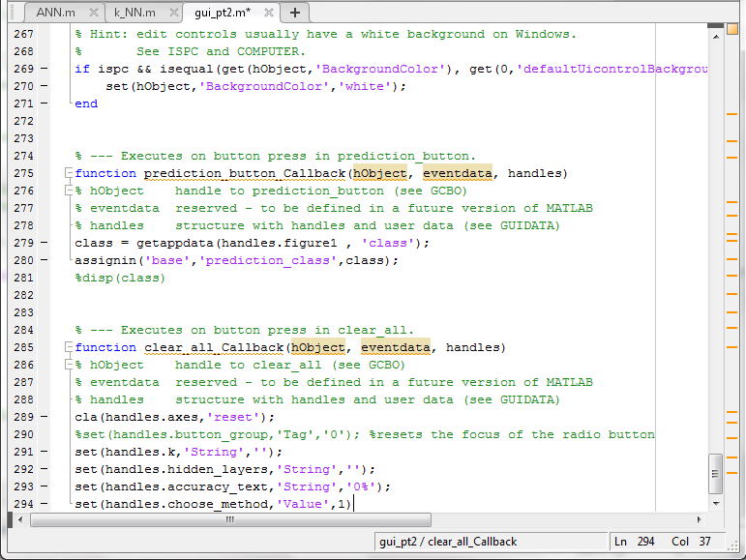Close the k_NN.m tab
The width and height of the screenshot is (746, 560).
coord(174,13)
